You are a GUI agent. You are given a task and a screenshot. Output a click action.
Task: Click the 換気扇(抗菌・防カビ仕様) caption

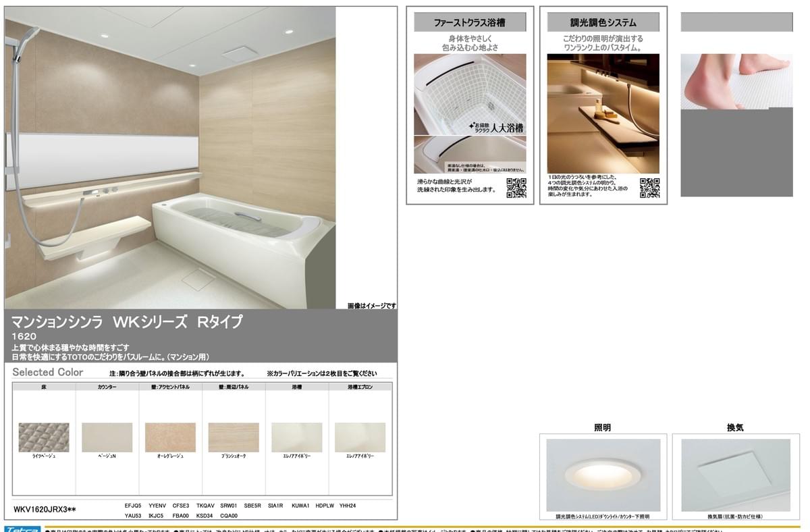click(x=735, y=516)
